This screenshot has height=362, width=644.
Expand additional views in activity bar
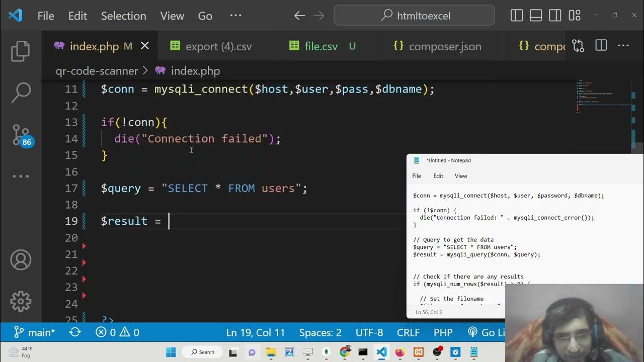[x=21, y=176]
